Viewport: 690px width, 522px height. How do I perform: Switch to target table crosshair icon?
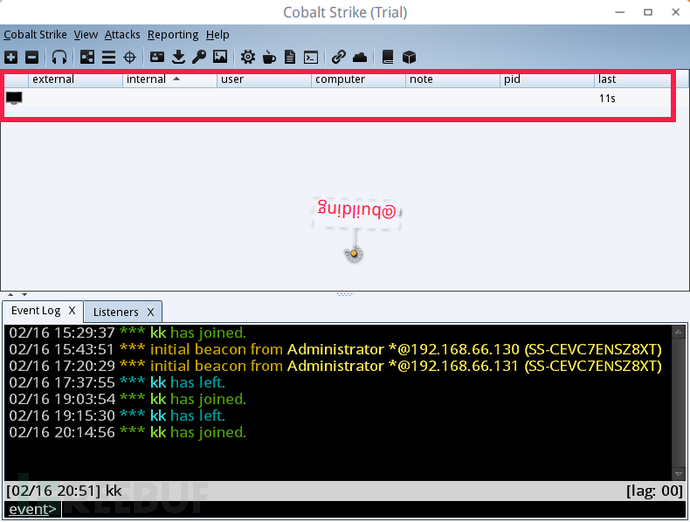click(129, 57)
